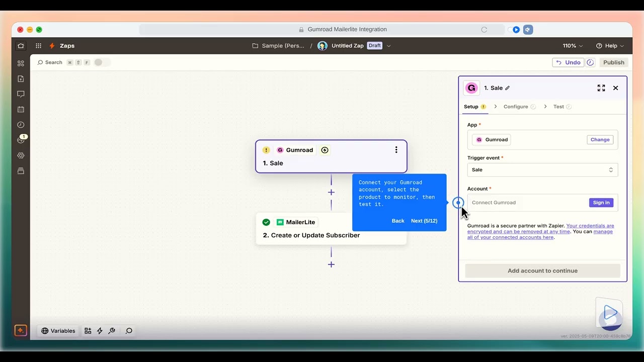Screen dimensions: 644x362
Task: Click the plus icon on Gumroad step
Action: click(x=325, y=150)
